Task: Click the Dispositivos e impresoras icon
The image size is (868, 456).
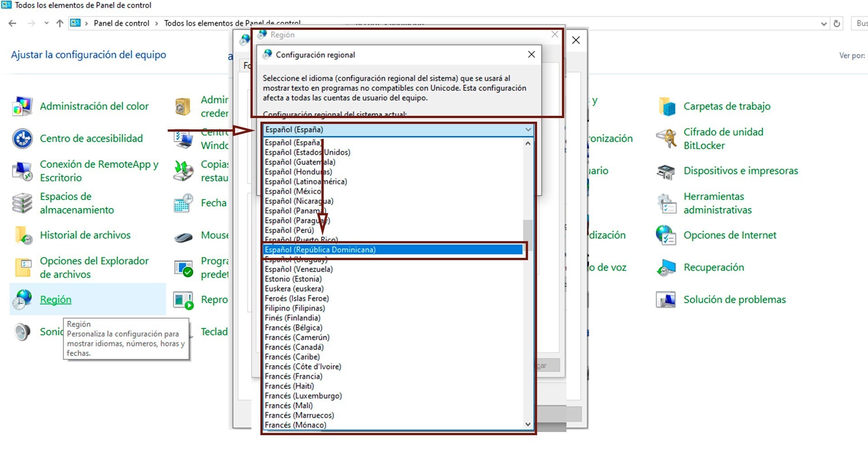Action: (666, 171)
